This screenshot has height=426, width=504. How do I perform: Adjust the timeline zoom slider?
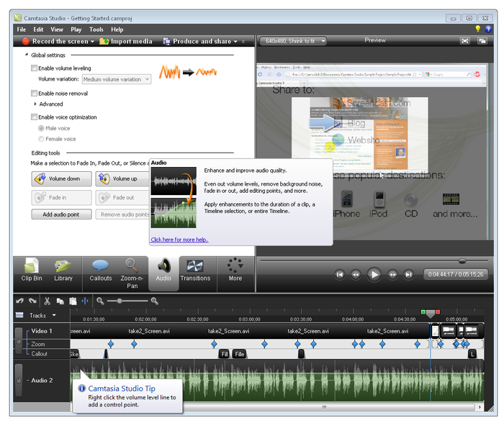point(120,301)
